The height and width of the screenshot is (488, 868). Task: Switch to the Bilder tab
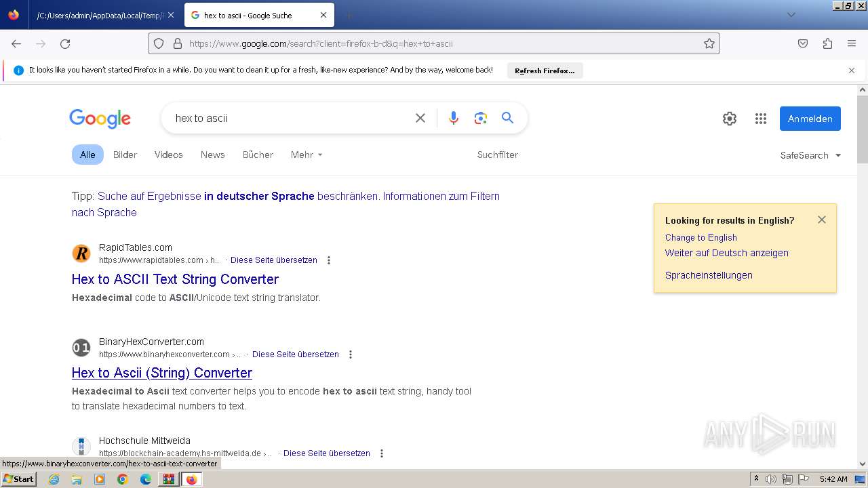click(125, 155)
